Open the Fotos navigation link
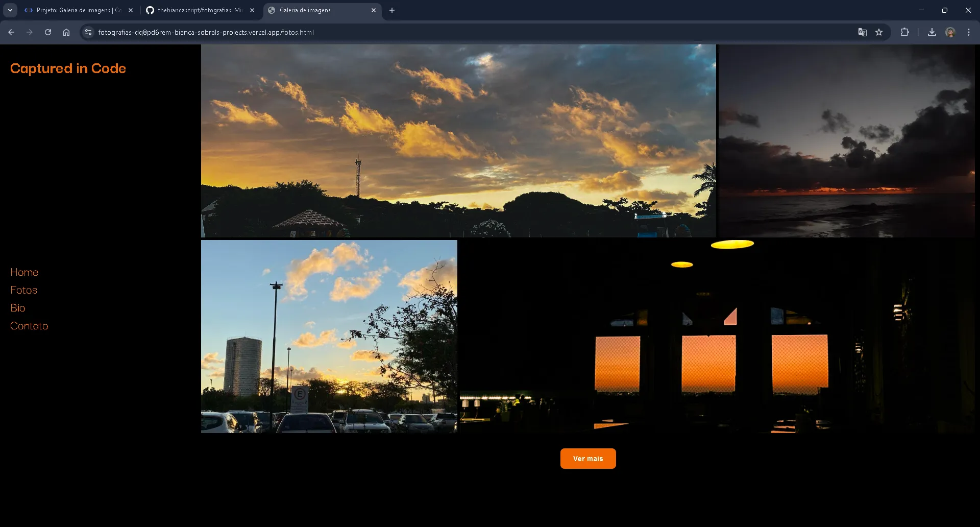The image size is (980, 527). (x=23, y=290)
